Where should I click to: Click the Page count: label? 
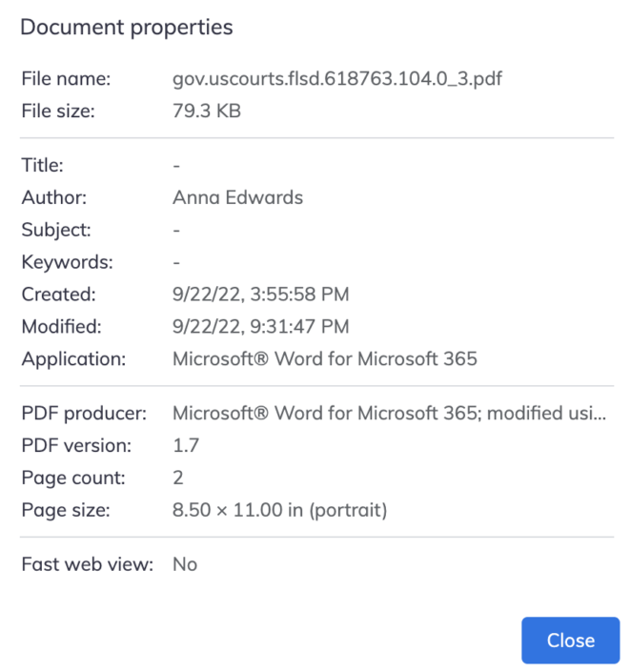coord(73,479)
